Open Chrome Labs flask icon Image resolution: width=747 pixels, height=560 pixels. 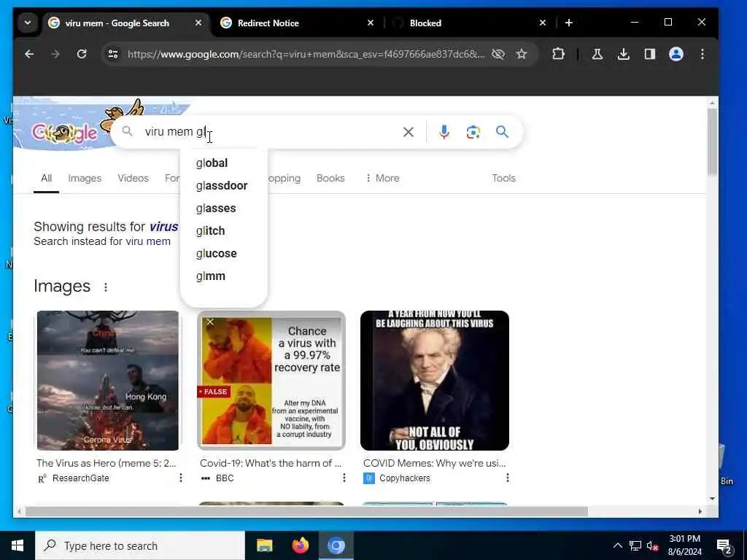tap(597, 54)
